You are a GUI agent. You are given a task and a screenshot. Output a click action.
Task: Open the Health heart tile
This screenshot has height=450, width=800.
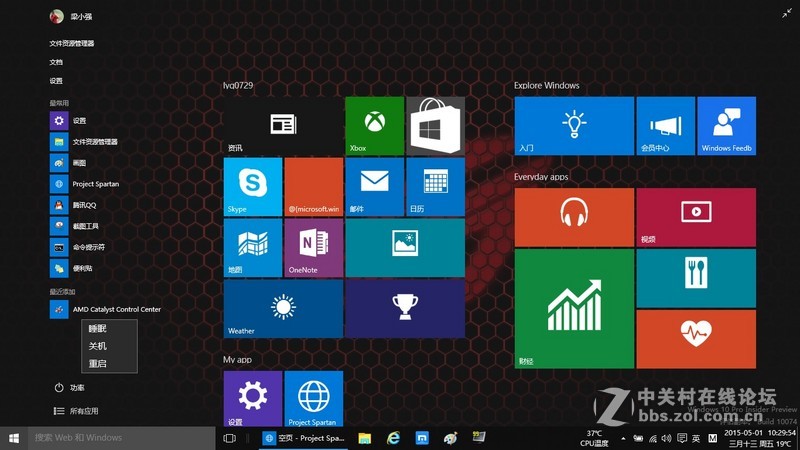pyautogui.click(x=696, y=339)
